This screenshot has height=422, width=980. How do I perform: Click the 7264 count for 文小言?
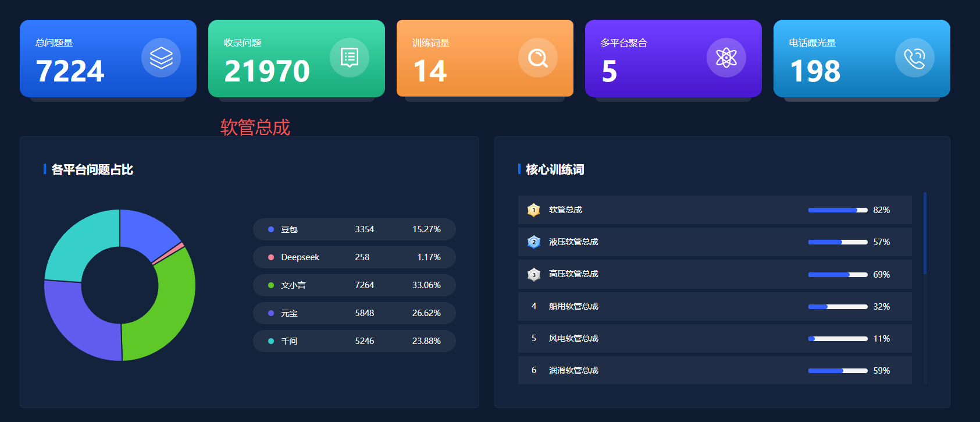point(365,285)
